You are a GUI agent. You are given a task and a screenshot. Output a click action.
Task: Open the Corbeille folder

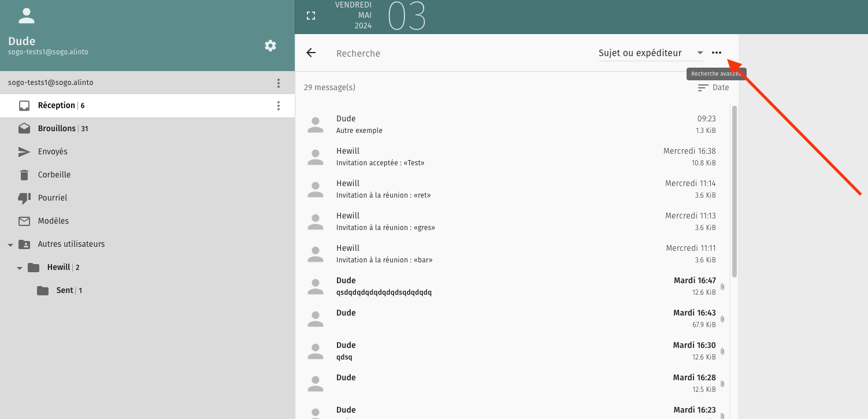coord(54,175)
